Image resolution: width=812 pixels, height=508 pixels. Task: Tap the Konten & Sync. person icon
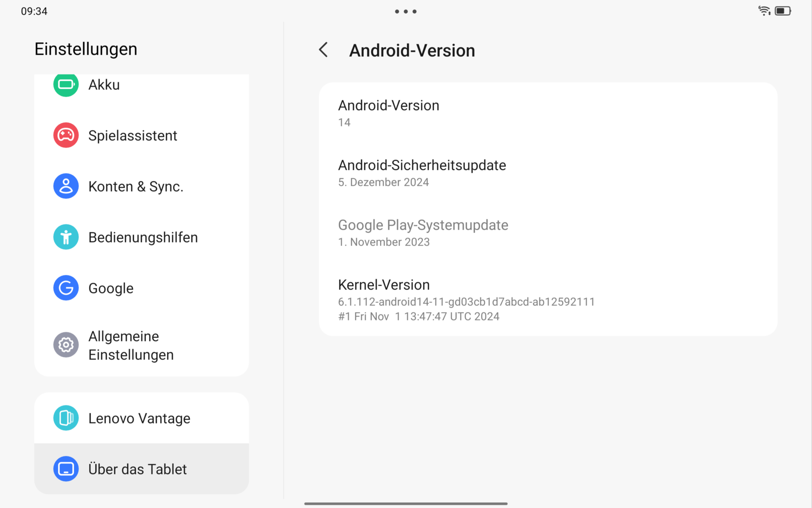pyautogui.click(x=66, y=186)
